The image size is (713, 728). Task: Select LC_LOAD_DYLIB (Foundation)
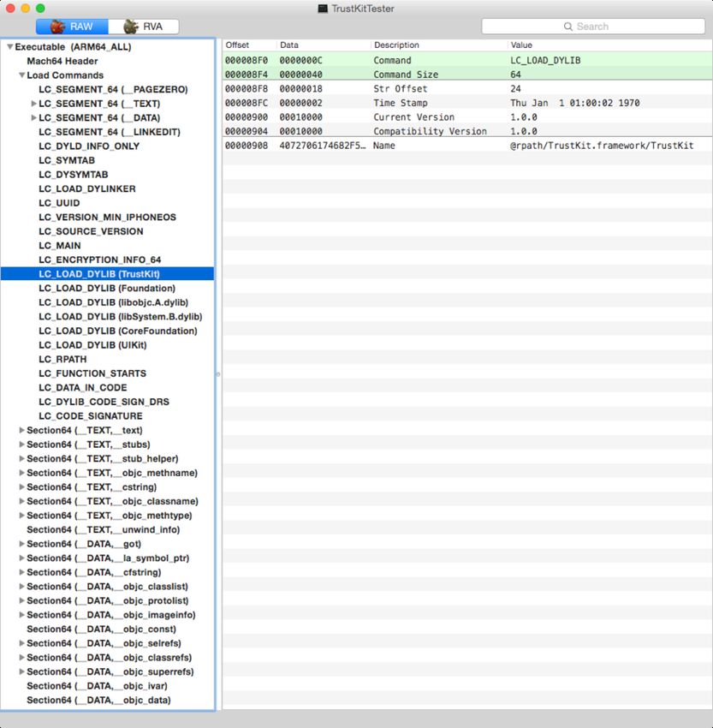tap(107, 289)
